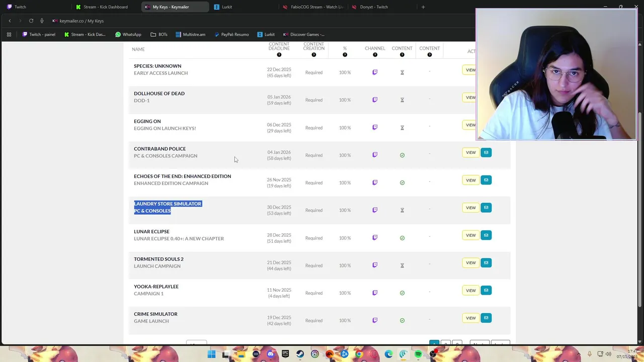Screen dimensions: 644x362
Task: Click the Twitch channel icon for Species: Unknown
Action: click(x=375, y=72)
